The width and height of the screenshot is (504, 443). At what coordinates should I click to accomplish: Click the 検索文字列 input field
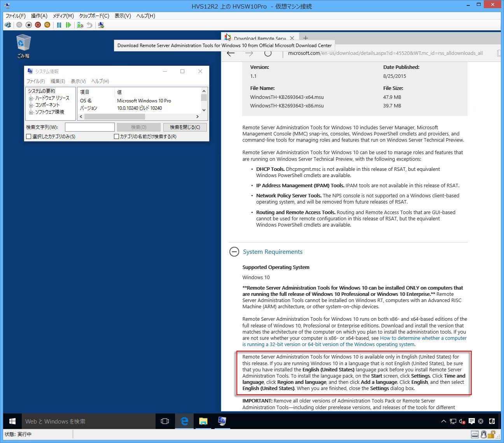[x=90, y=127]
